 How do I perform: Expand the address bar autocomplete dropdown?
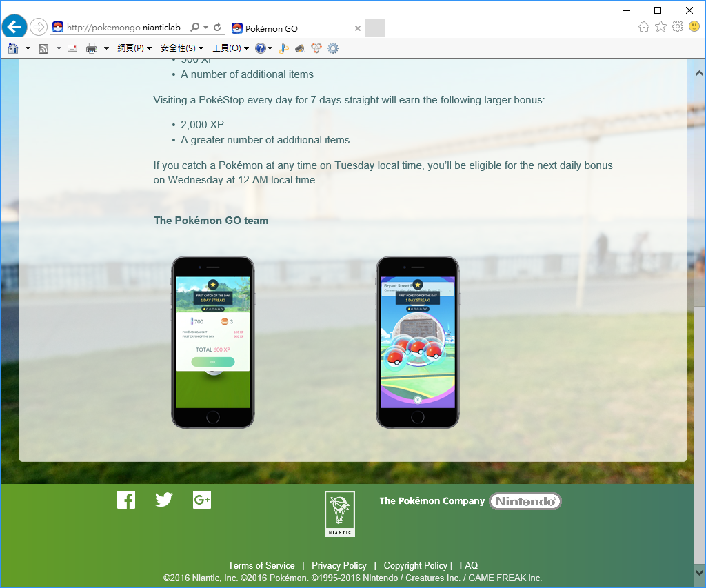[205, 27]
